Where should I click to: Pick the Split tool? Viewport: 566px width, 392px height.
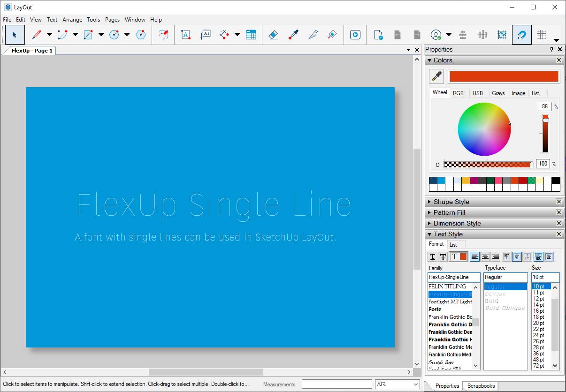pyautogui.click(x=313, y=35)
